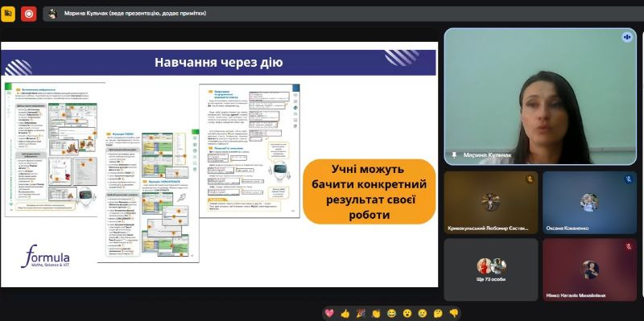
Task: Click the muted mic icon on Оксана Коваленко tile
Action: (x=629, y=179)
